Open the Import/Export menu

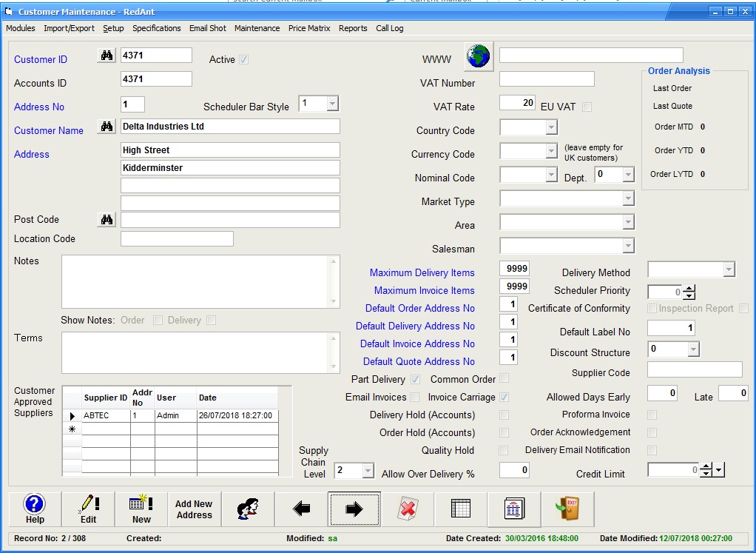(69, 28)
